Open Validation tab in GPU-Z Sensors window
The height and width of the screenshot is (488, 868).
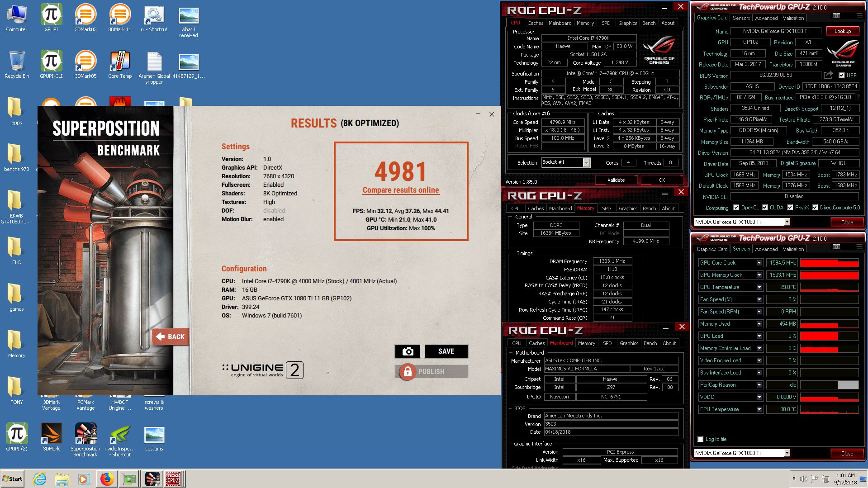793,249
